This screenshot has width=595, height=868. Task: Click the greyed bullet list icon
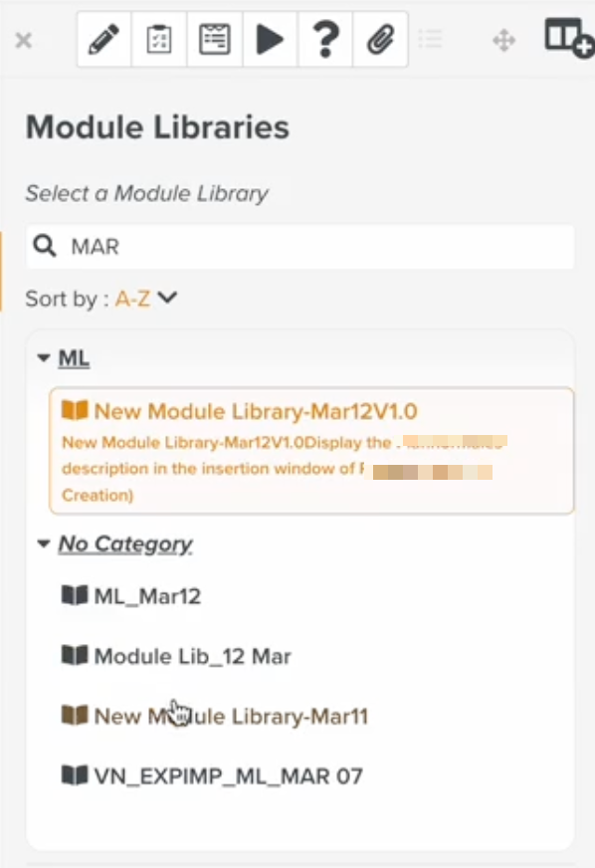coord(430,39)
